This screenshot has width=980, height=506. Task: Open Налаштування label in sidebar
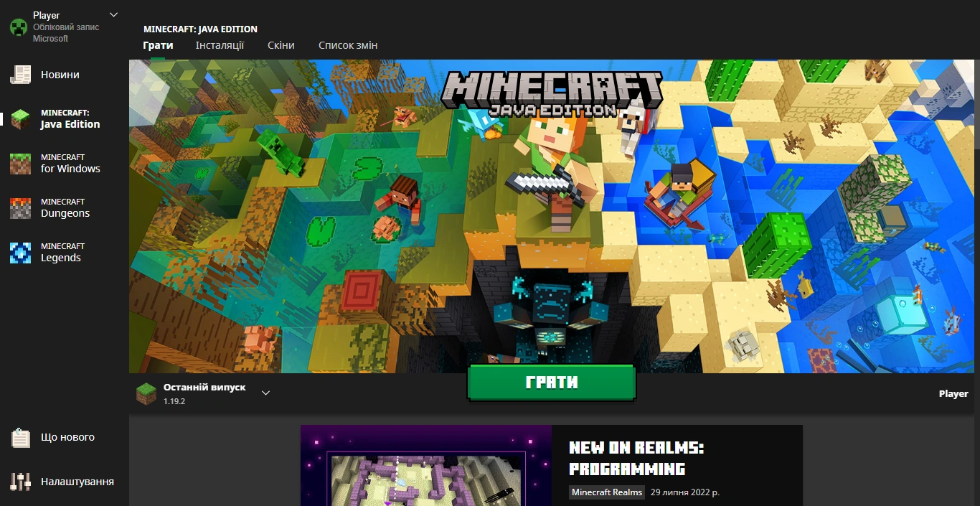[x=77, y=482]
